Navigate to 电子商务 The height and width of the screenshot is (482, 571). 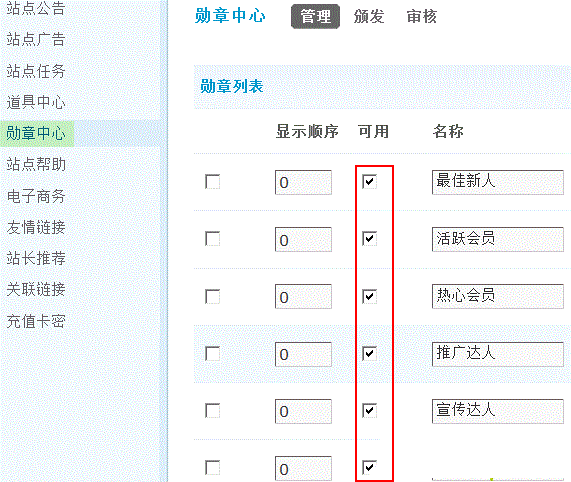click(36, 196)
